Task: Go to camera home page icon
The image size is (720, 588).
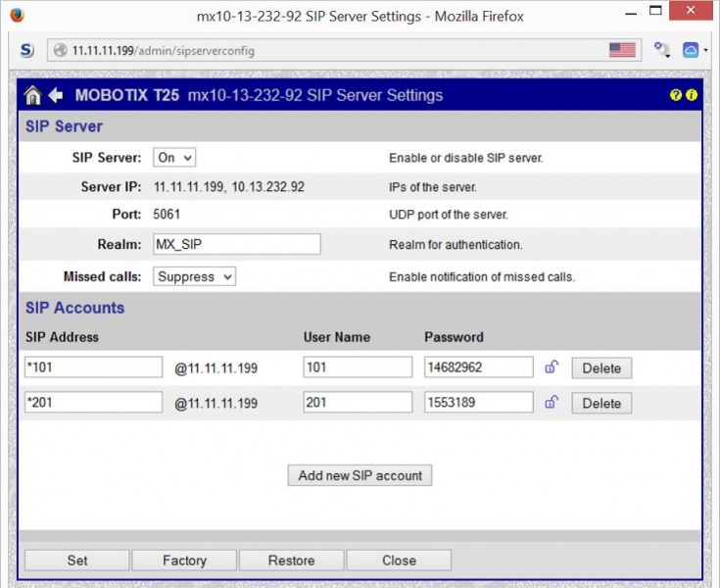Action: [32, 95]
